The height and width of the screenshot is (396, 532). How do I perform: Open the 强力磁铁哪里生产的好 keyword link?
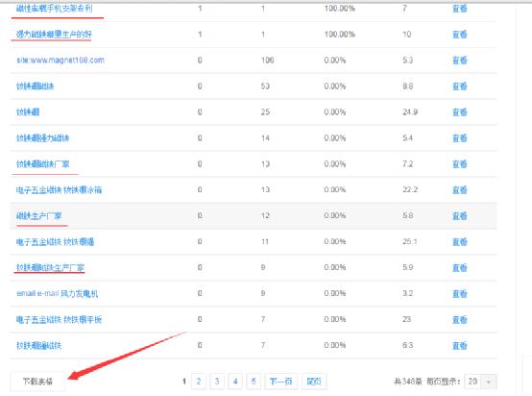tap(54, 34)
